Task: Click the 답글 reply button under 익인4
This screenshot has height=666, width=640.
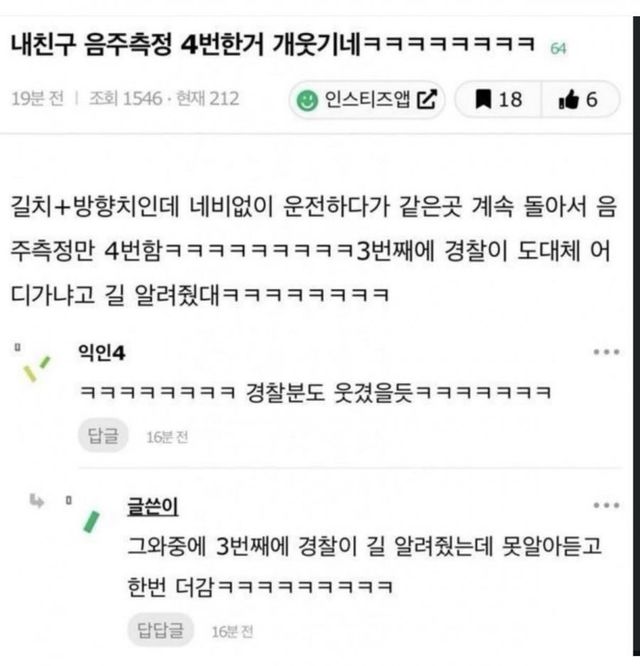Action: coord(103,436)
